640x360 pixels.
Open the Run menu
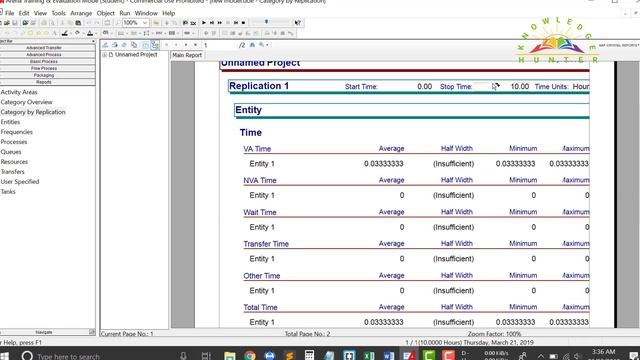click(x=124, y=13)
